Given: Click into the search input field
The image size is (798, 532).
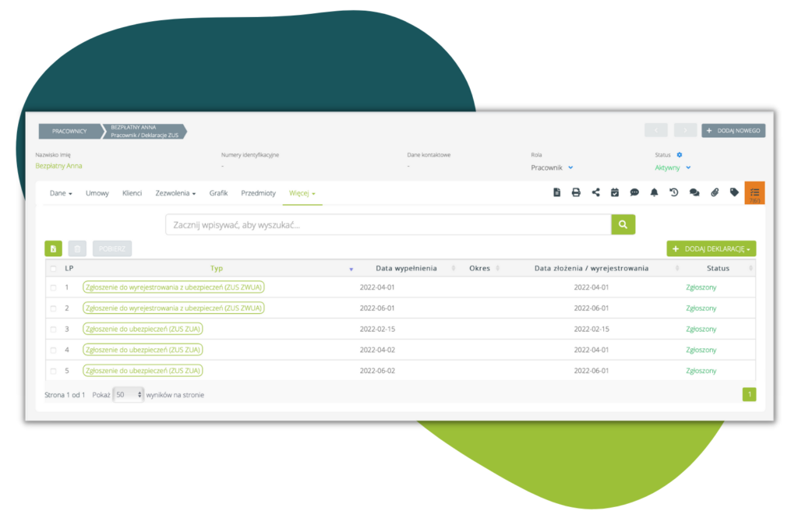Looking at the screenshot, I should pyautogui.click(x=388, y=225).
